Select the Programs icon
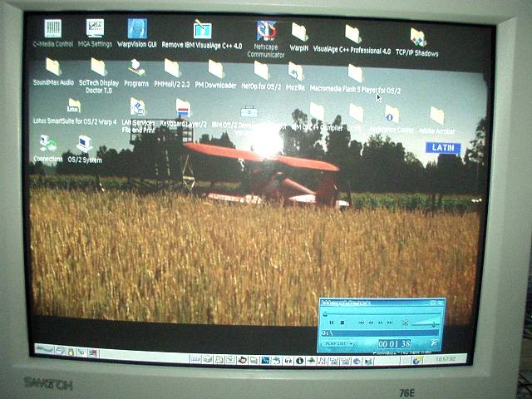The image size is (532, 399). [136, 68]
